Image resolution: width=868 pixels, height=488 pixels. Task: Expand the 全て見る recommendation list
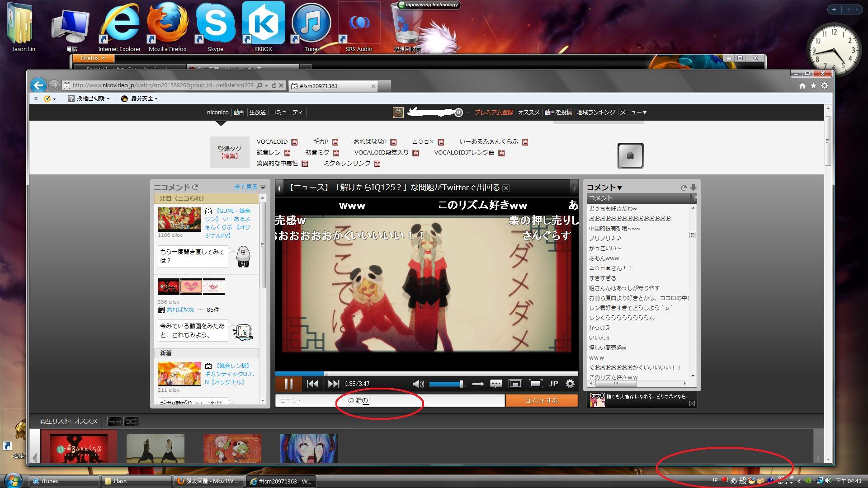click(x=250, y=187)
